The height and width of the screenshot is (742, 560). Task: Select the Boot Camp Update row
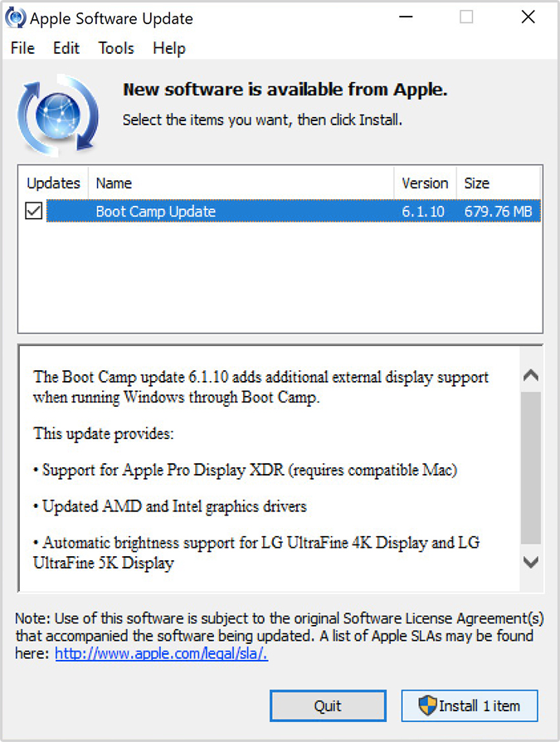(x=293, y=211)
